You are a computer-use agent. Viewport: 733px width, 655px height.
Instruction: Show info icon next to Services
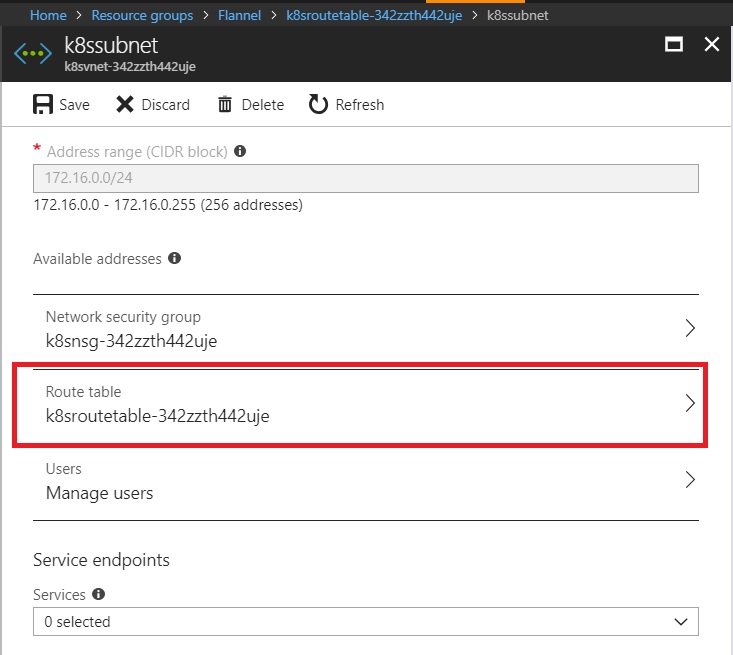pos(98,594)
